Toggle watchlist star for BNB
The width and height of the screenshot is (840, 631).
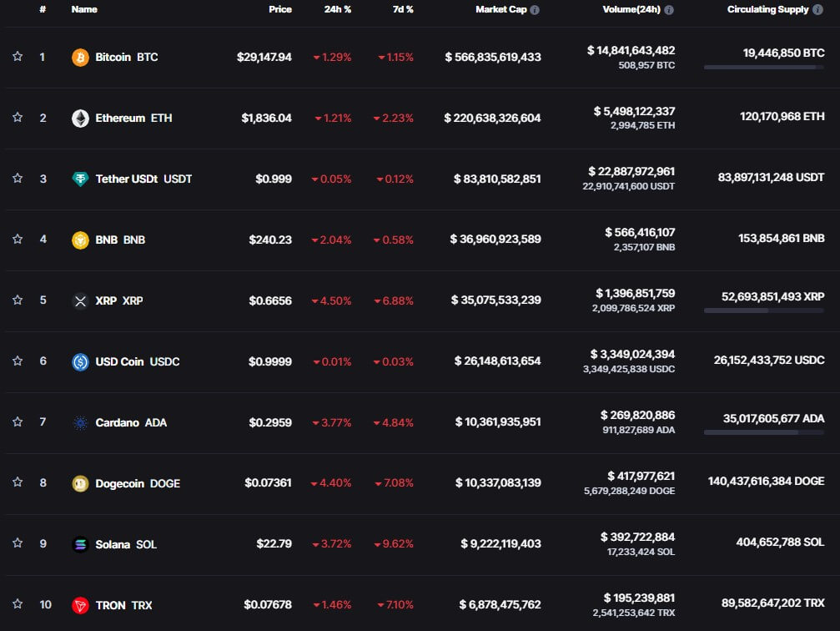pyautogui.click(x=18, y=239)
